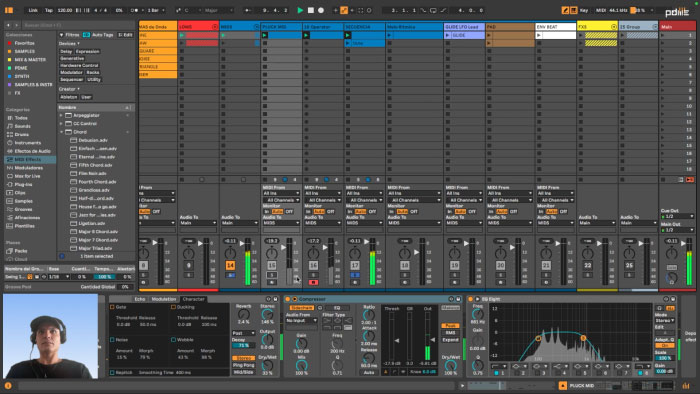This screenshot has width=700, height=394.
Task: Open the EQ Eight Mode Stereo dropdown
Action: (x=665, y=320)
